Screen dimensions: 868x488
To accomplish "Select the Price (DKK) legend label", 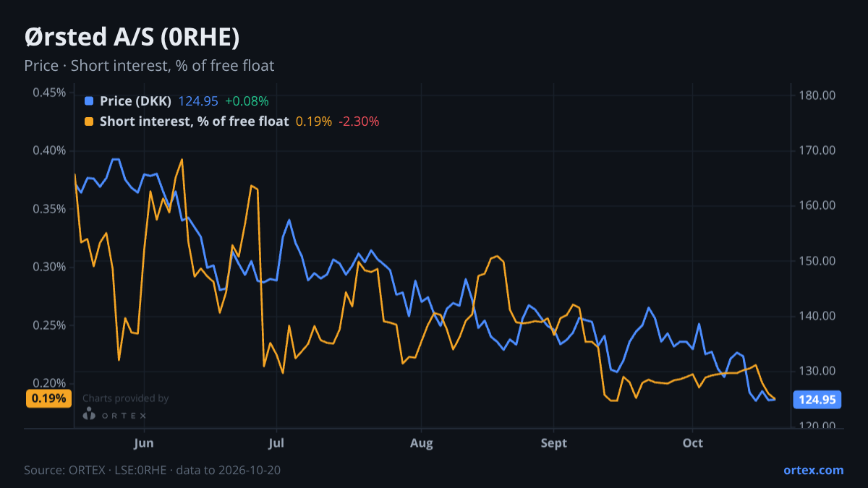I will 136,101.
